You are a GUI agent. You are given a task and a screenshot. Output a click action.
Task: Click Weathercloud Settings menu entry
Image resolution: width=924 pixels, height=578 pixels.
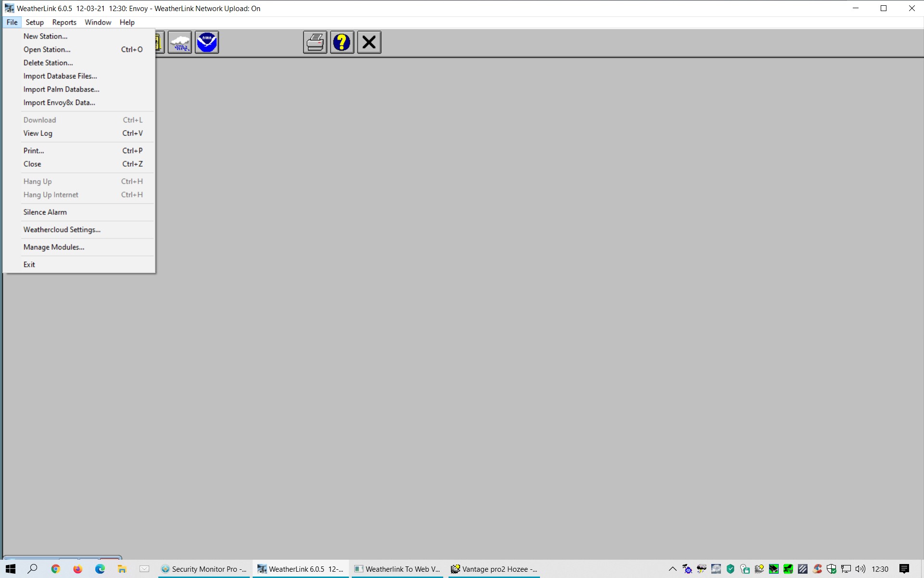[62, 230]
